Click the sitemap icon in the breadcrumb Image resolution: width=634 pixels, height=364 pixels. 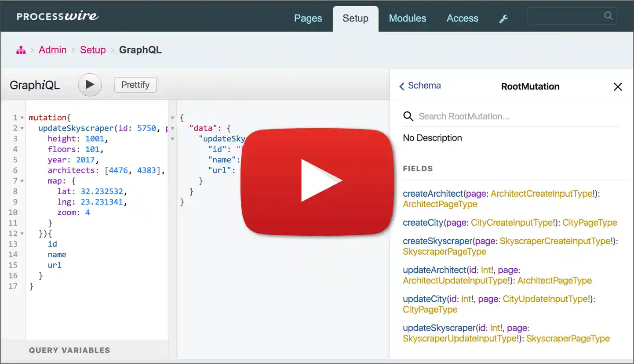(21, 50)
